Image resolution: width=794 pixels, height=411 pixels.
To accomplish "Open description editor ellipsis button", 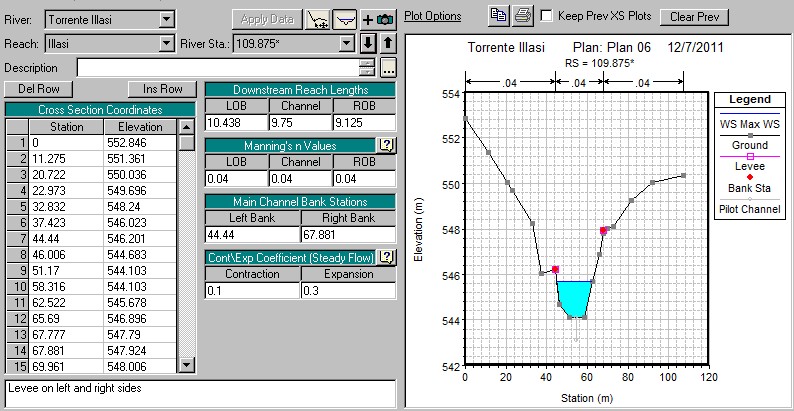I will [x=388, y=67].
